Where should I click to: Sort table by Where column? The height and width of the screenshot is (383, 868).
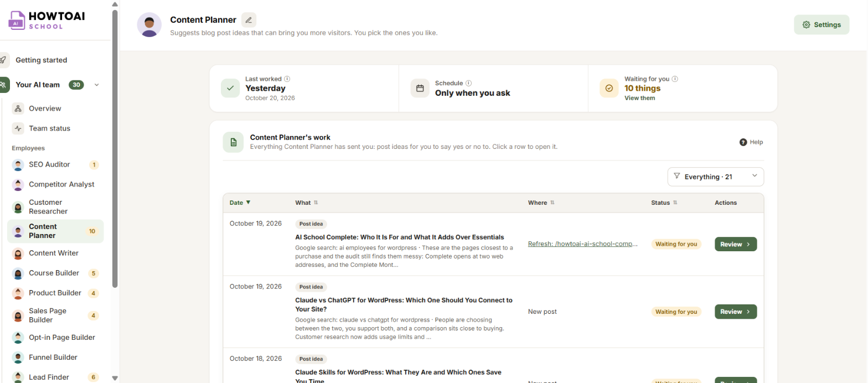[541, 203]
